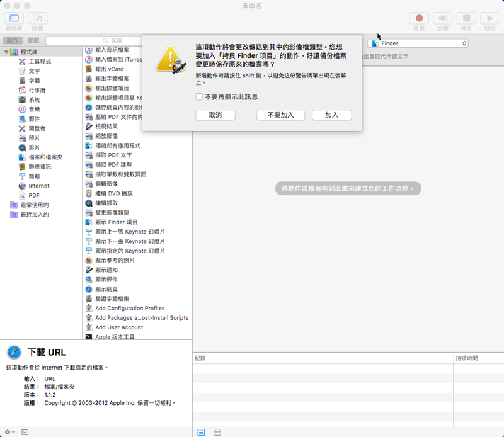Show the workflow variables view icon
The width and height of the screenshot is (504, 437).
click(217, 432)
